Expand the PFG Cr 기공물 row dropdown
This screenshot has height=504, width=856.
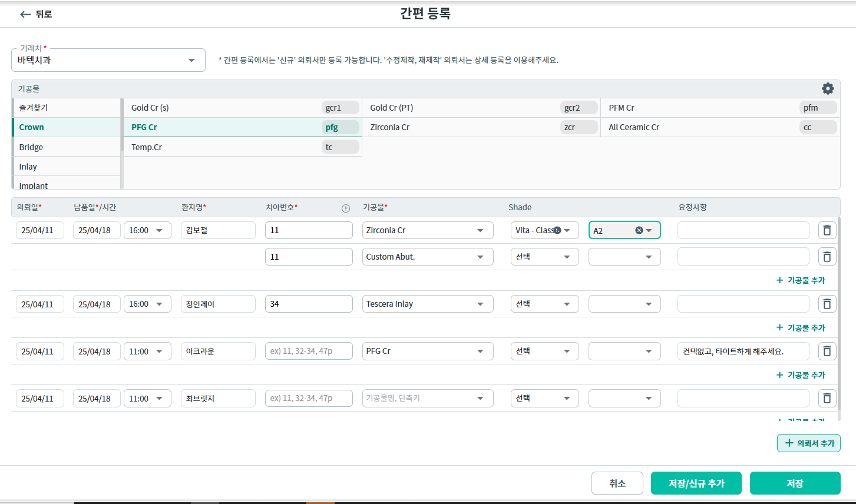(480, 351)
